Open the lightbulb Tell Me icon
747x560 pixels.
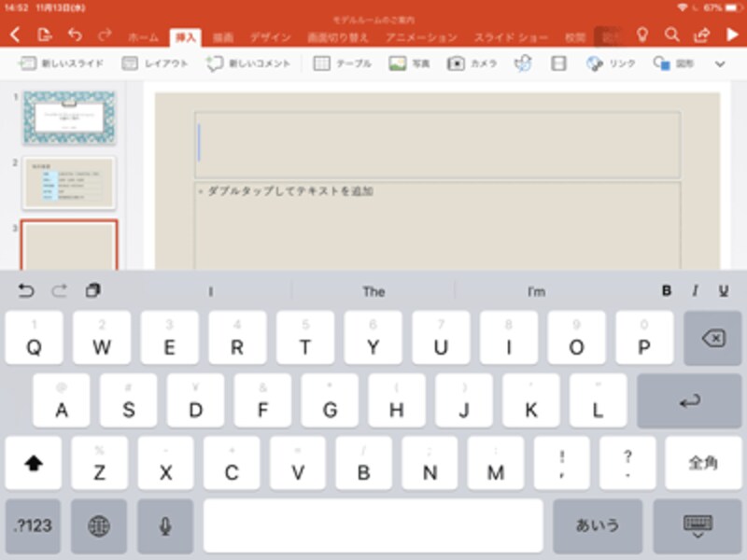tap(642, 35)
